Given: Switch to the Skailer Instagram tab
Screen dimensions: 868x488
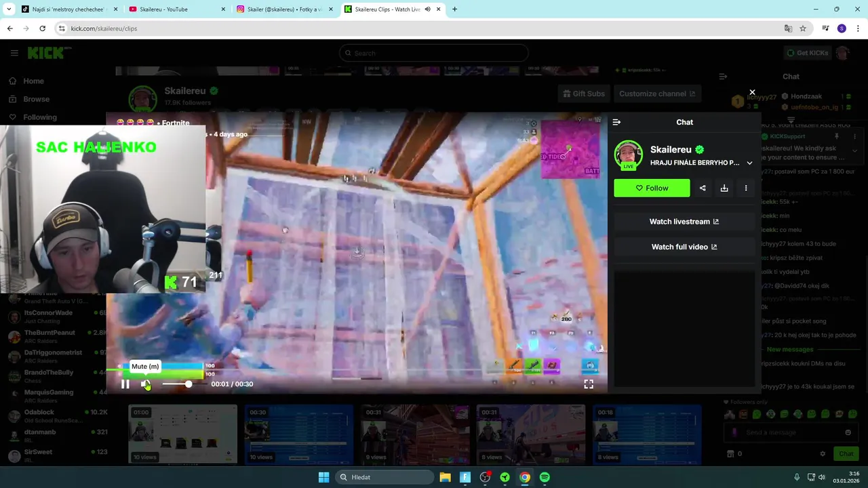Looking at the screenshot, I should click(x=285, y=9).
